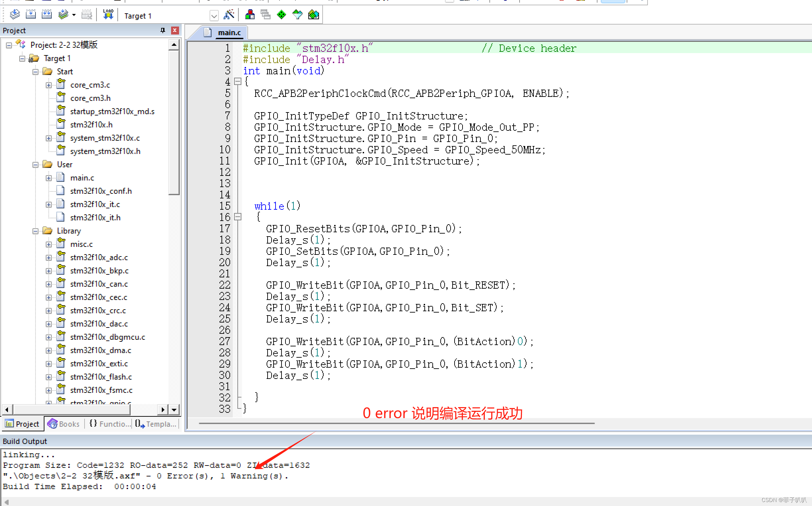Select the main.c editor tab
Image resolution: width=812 pixels, height=506 pixels.
coord(229,33)
